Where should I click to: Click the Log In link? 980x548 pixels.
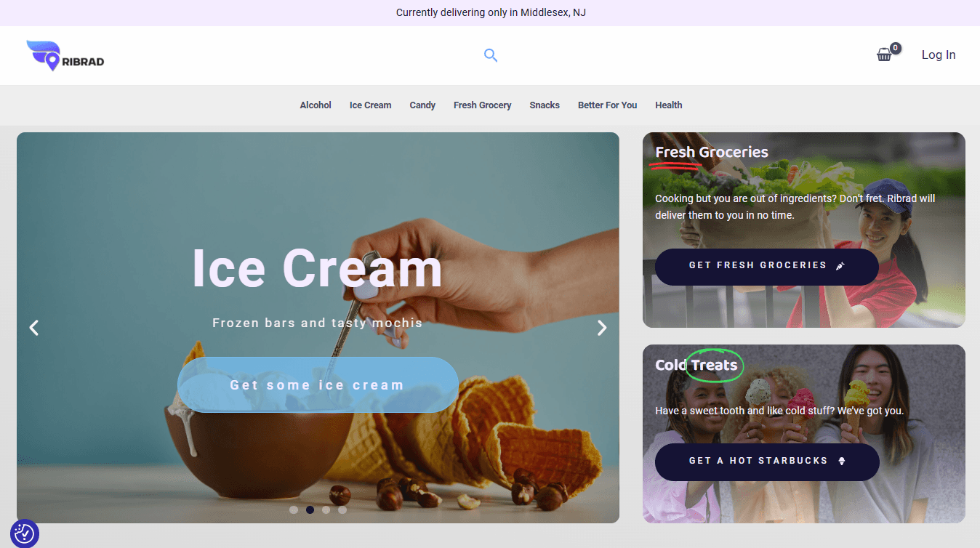pyautogui.click(x=939, y=55)
